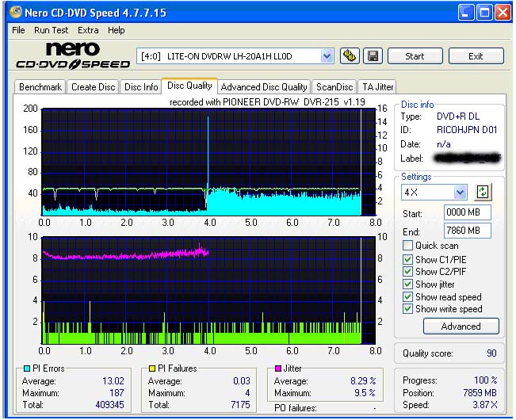
Task: Open the File menu
Action: (18, 30)
